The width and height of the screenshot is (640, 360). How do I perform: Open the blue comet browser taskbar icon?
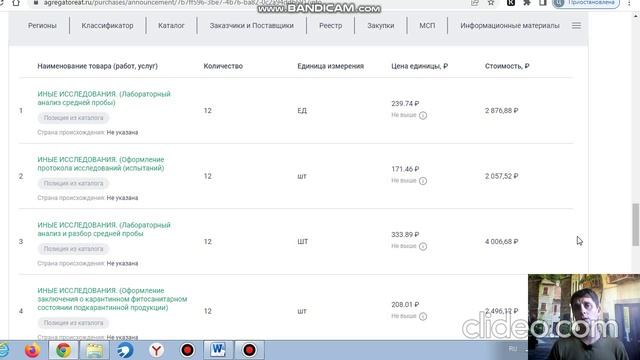tap(125, 350)
